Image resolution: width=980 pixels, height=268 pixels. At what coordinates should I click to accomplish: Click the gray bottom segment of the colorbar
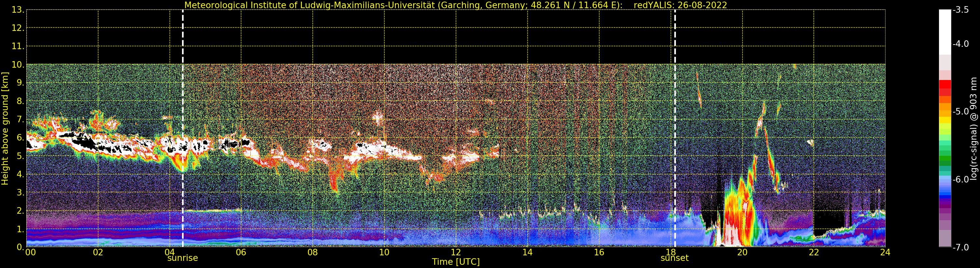pos(945,238)
